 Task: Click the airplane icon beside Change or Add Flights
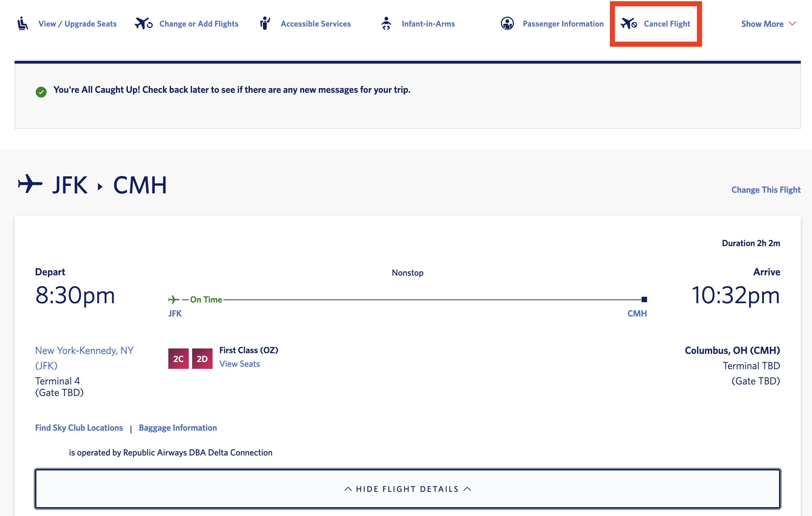click(x=144, y=23)
